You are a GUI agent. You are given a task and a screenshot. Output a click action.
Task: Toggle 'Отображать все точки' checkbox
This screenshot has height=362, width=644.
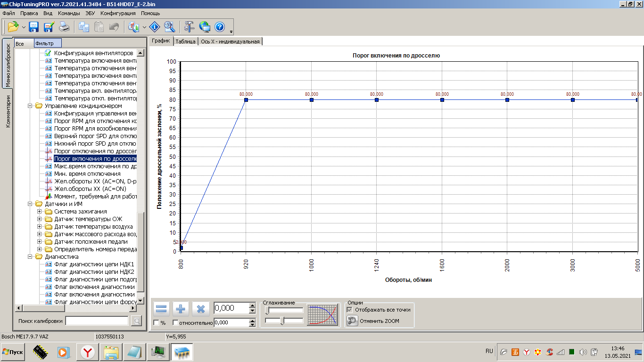[x=349, y=310]
